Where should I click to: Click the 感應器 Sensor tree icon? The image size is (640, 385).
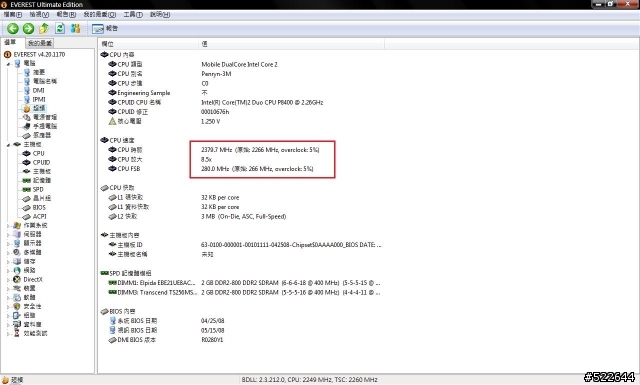tap(27, 135)
